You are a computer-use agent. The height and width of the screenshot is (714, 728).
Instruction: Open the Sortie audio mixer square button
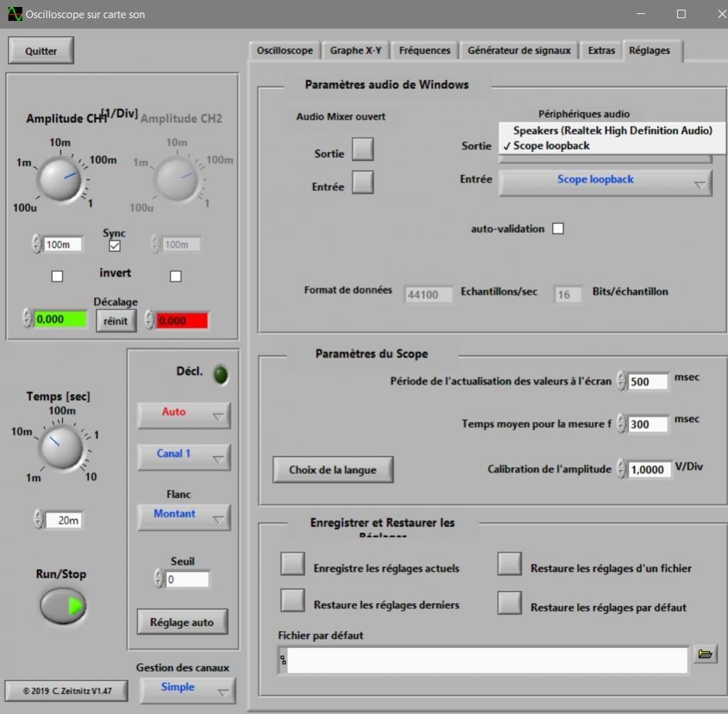(x=362, y=149)
